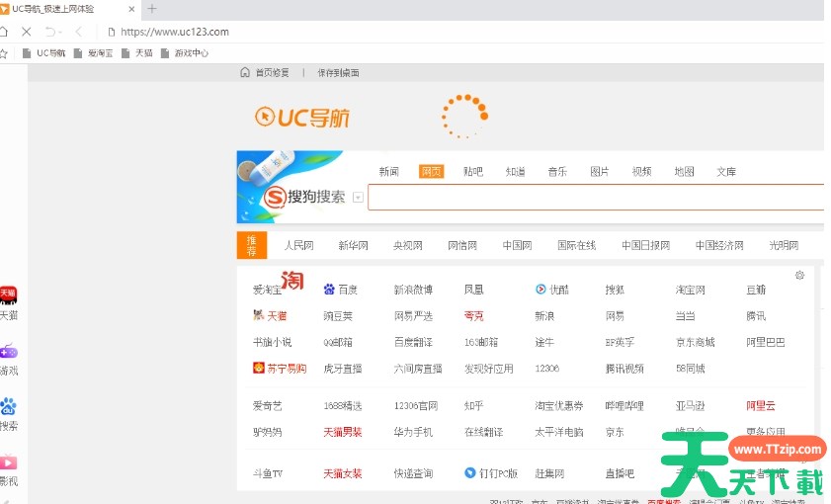Screen dimensions: 831x504
Task: Expand the Sogou search engine dropdown
Action: (x=358, y=197)
